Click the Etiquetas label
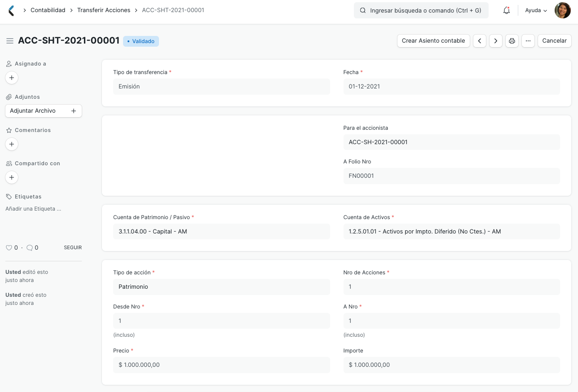The width and height of the screenshot is (578, 392). (28, 197)
